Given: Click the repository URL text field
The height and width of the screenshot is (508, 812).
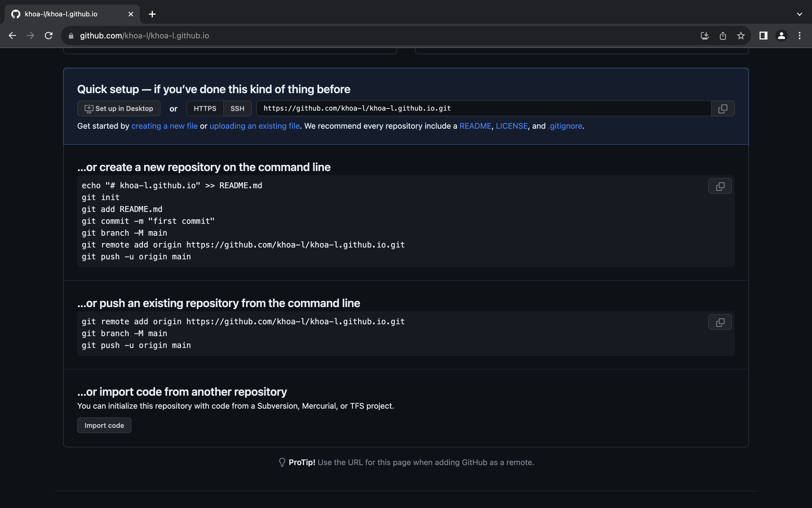Looking at the screenshot, I should coord(484,109).
